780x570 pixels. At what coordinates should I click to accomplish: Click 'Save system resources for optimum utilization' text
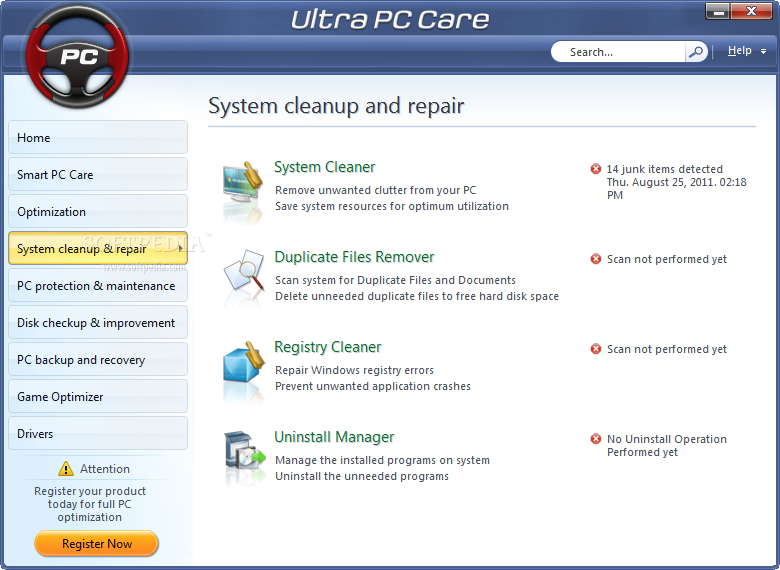392,206
